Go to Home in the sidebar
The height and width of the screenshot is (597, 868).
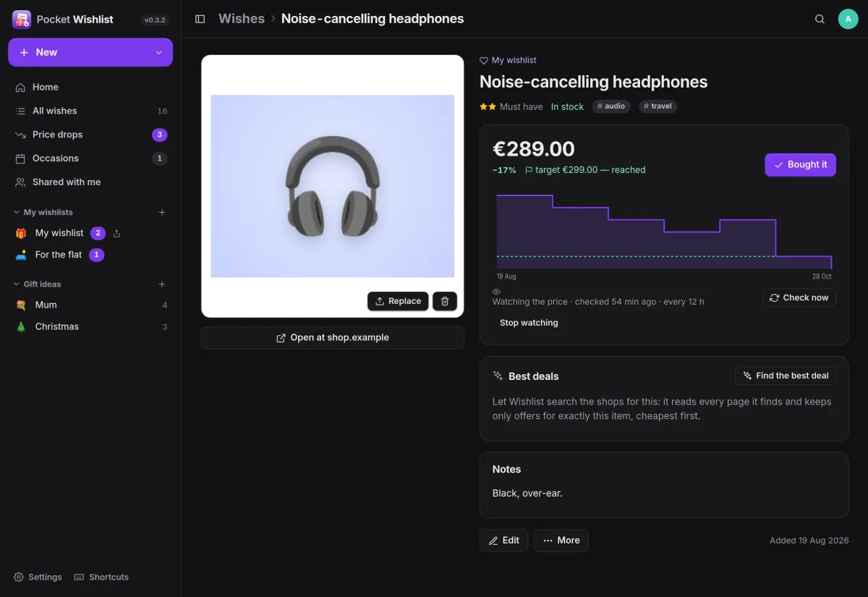coord(90,87)
